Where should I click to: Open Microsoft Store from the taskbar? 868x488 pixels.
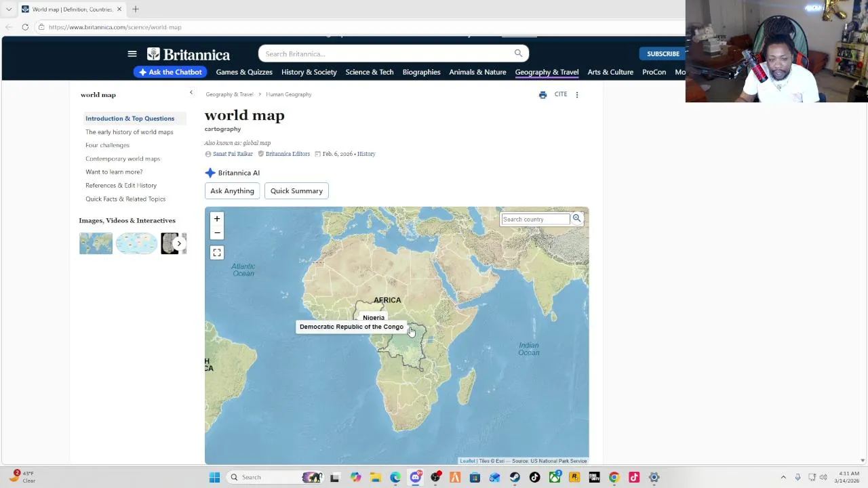(x=475, y=477)
